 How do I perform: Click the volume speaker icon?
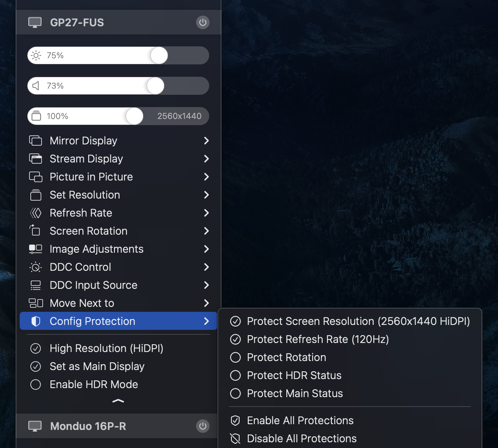point(36,86)
